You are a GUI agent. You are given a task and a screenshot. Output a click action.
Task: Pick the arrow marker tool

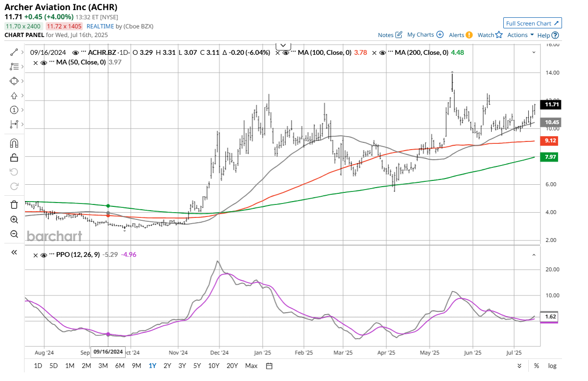pos(13,95)
